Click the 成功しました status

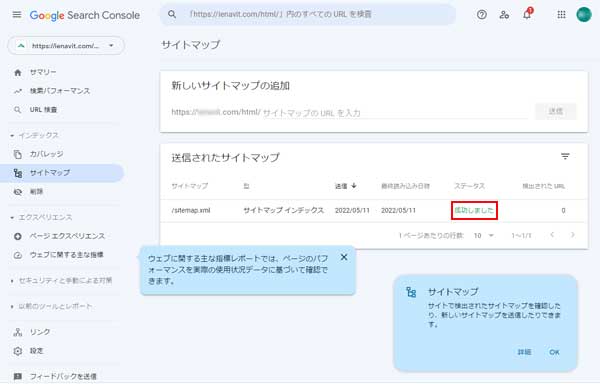[474, 210]
